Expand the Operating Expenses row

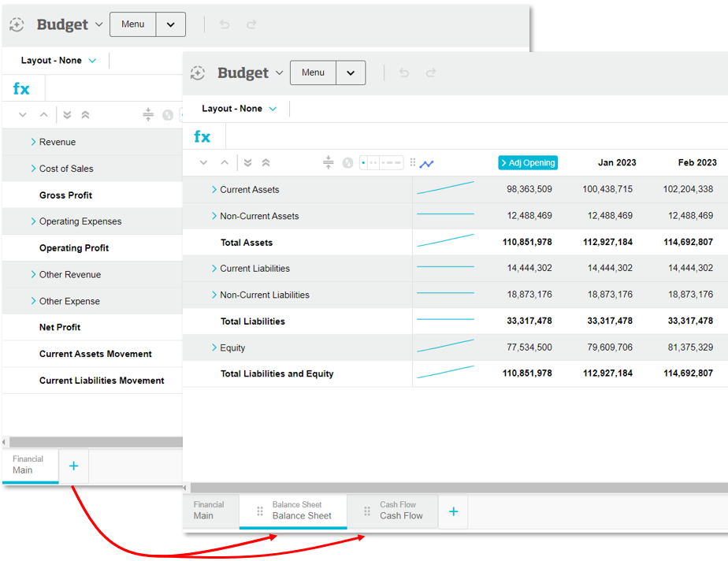pos(33,221)
